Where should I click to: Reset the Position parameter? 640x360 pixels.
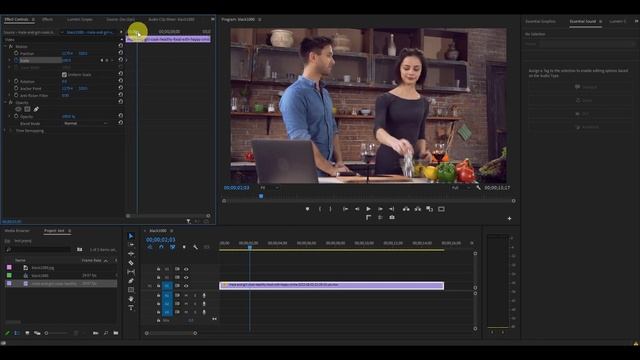click(120, 53)
